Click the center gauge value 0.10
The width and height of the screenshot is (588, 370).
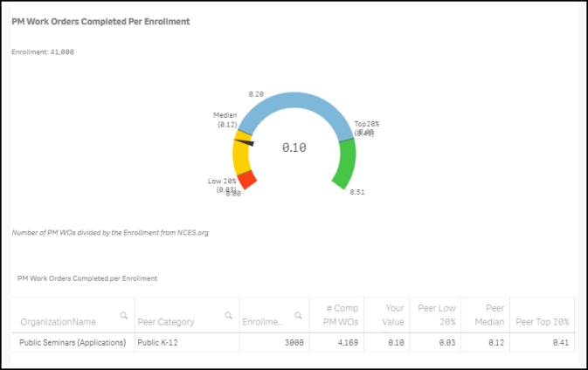click(x=294, y=147)
